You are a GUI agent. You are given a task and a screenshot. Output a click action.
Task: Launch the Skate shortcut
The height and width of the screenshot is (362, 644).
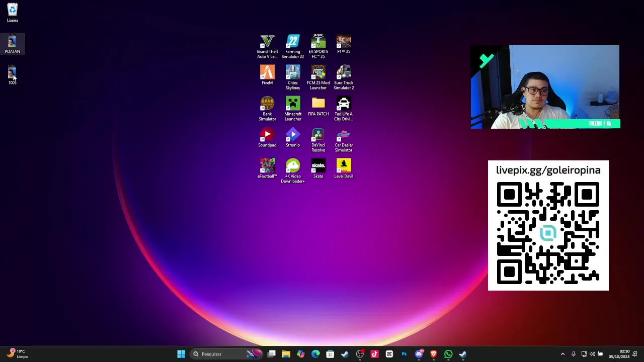click(318, 169)
